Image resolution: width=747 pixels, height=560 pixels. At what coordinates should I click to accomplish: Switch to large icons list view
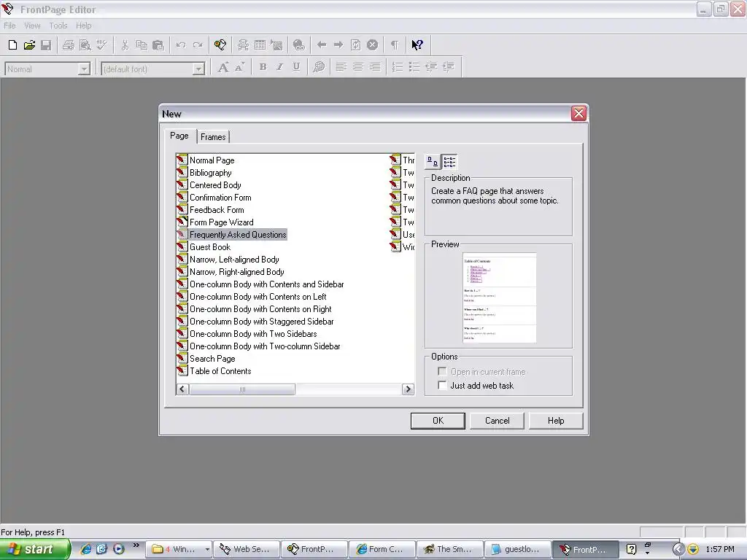433,162
